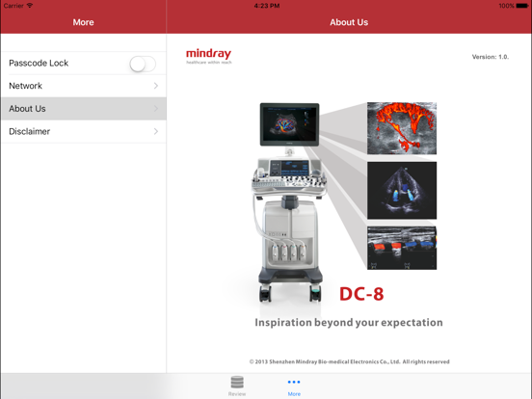
Task: Click the red DC-8 title text
Action: pos(361,294)
